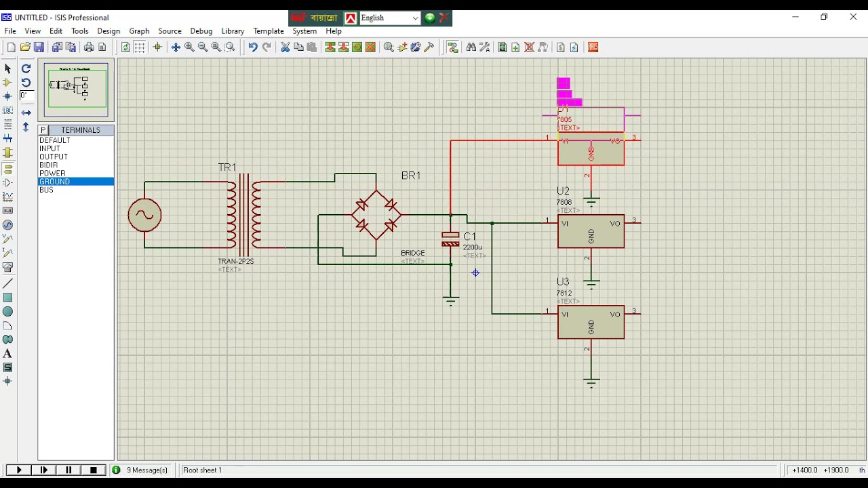Select the Selection Mode arrow tool
This screenshot has width=868, height=488.
pyautogui.click(x=8, y=68)
